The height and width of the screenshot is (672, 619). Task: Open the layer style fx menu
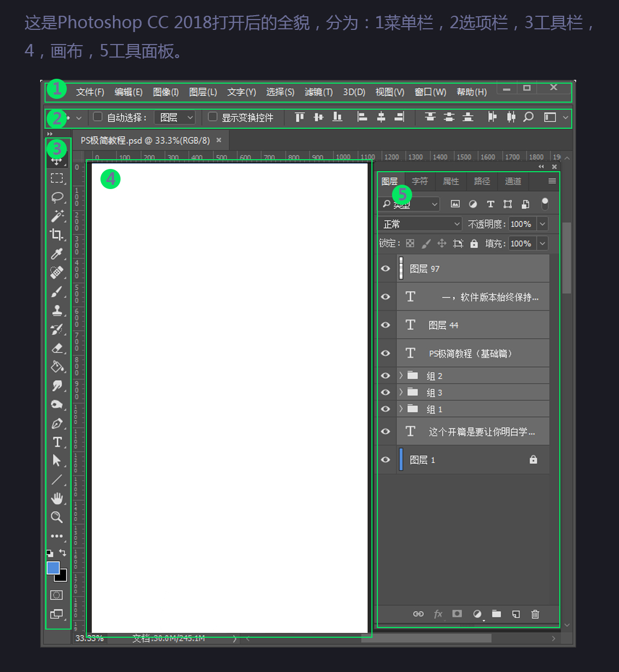coord(438,614)
